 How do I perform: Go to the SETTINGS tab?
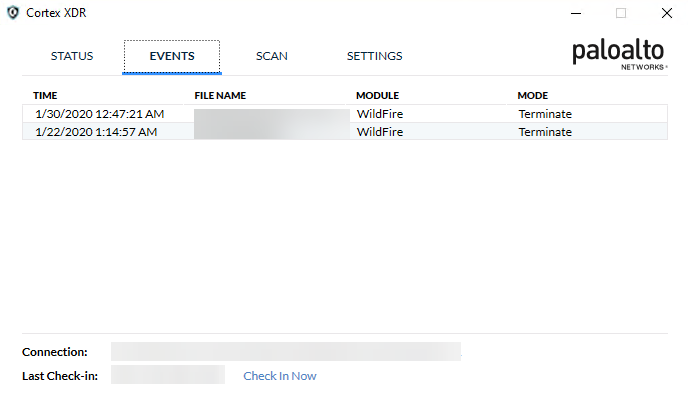click(x=374, y=56)
